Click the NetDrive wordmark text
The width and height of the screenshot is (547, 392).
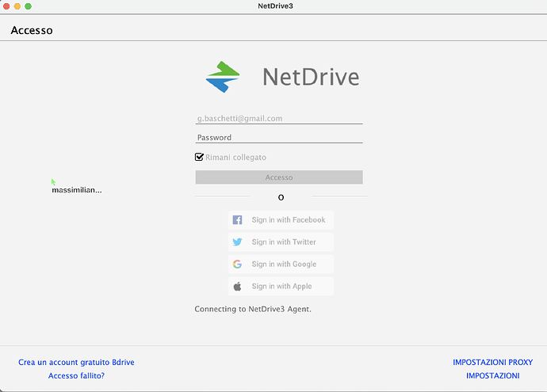(311, 78)
